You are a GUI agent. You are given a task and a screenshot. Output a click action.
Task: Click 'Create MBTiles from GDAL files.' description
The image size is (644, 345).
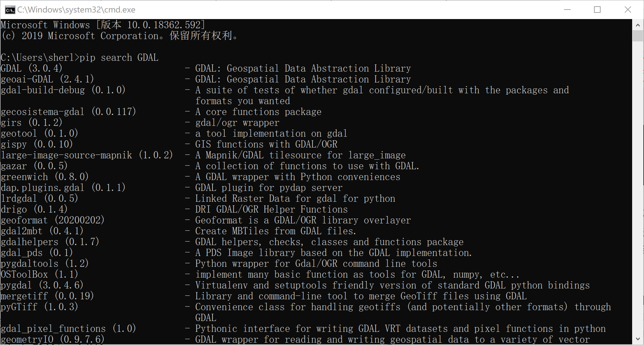point(276,231)
